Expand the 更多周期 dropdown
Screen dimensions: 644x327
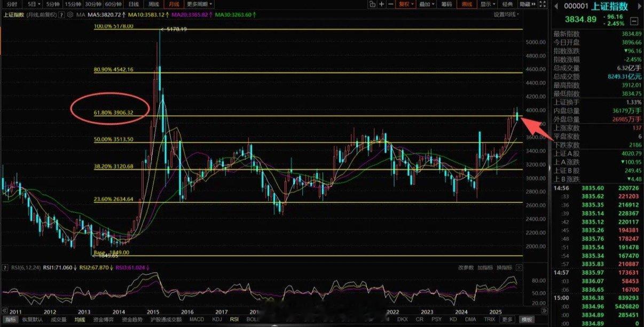200,4
